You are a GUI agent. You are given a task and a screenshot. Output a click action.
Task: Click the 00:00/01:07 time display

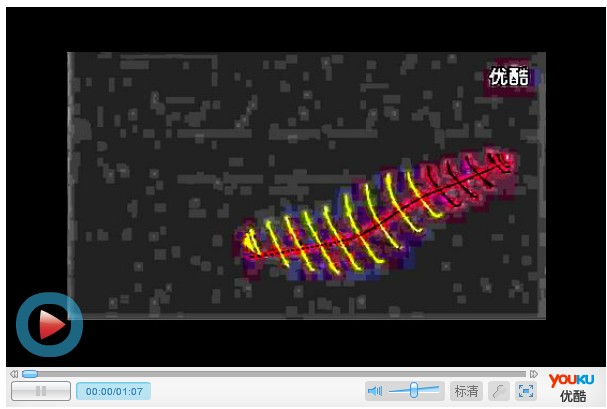tap(114, 391)
